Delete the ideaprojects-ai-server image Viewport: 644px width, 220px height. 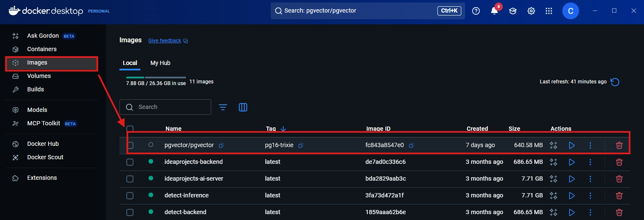(619, 179)
